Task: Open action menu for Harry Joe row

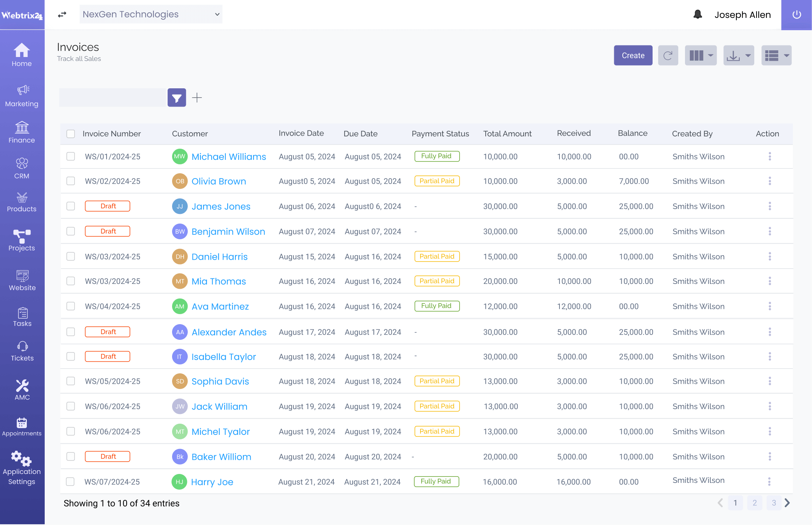Action: tap(769, 481)
